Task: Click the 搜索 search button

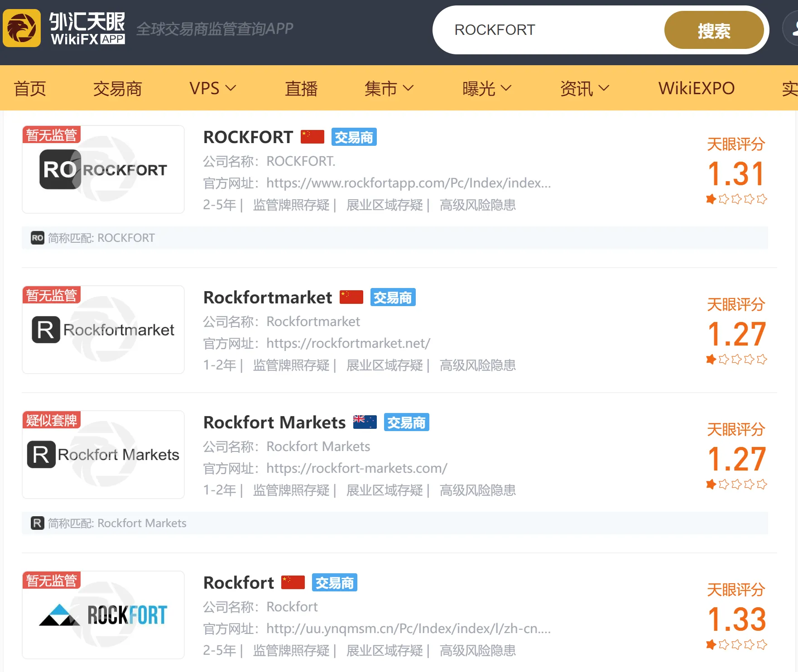Action: [x=714, y=30]
